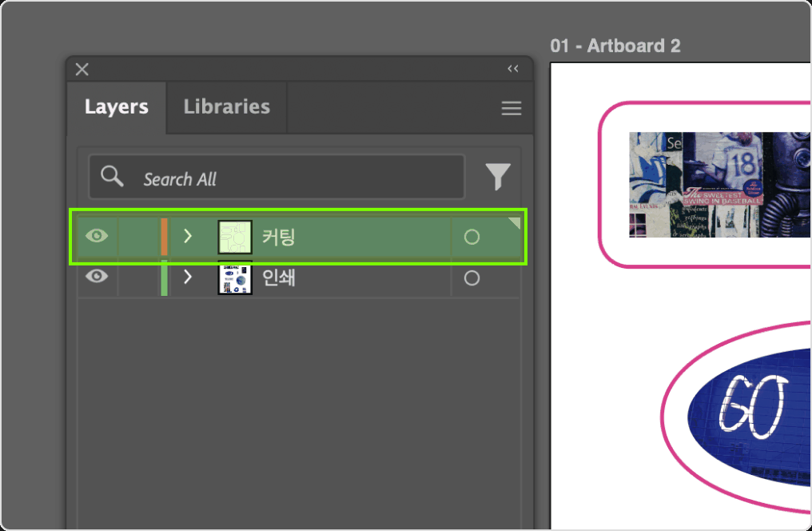Open the Layers panel hamburger menu
Screen dimensions: 812x531
tap(511, 108)
